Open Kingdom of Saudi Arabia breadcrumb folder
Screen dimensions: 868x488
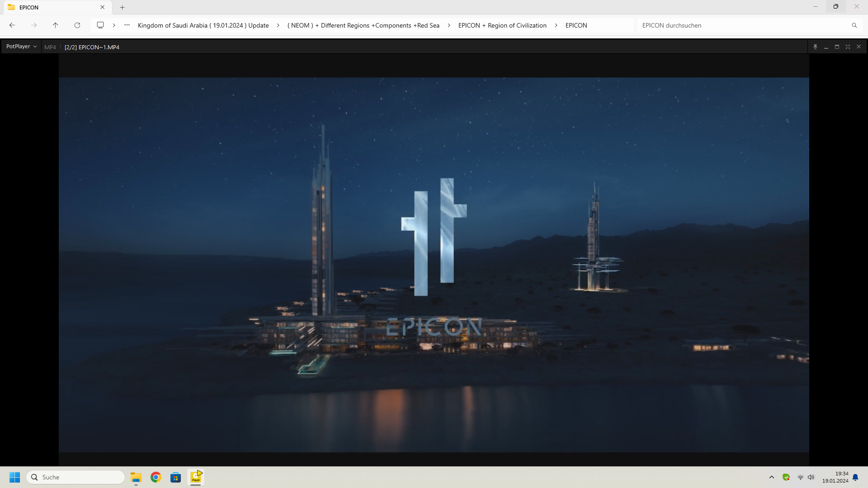(x=203, y=25)
